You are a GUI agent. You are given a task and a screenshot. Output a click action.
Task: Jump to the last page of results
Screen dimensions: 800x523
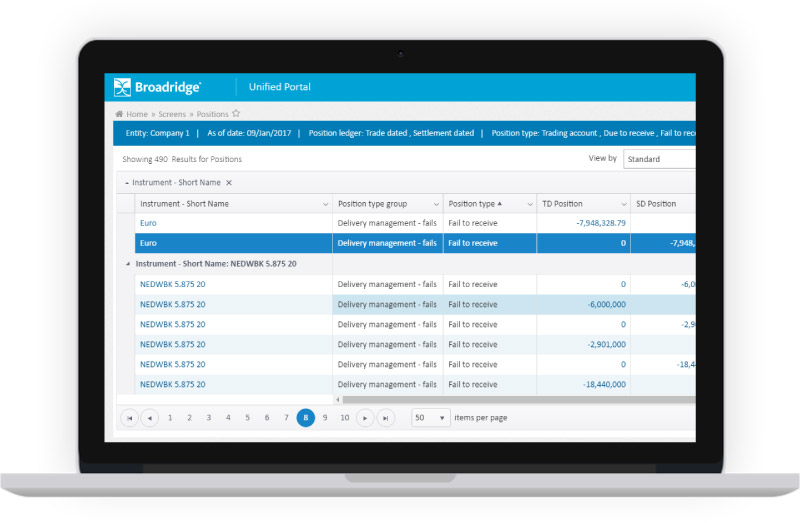pos(387,418)
